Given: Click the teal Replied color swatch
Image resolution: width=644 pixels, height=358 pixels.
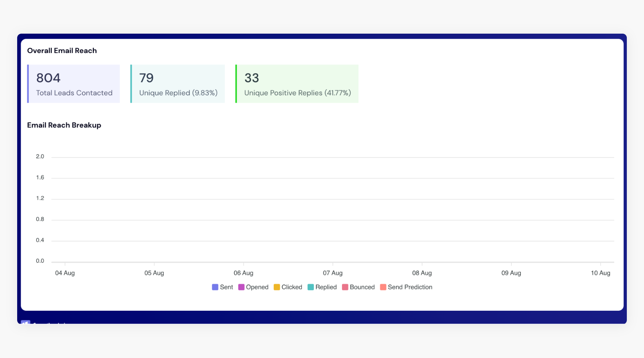Looking at the screenshot, I should click(311, 287).
